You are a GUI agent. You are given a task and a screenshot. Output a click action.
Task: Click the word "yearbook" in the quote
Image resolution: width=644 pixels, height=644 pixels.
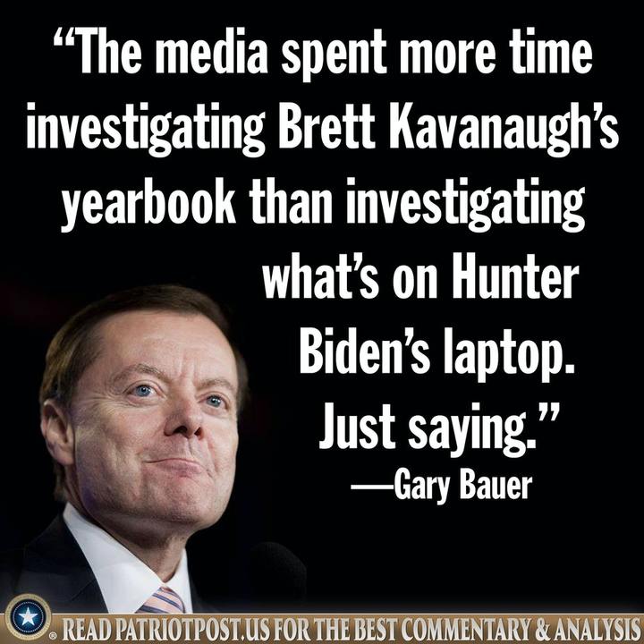coord(148,204)
